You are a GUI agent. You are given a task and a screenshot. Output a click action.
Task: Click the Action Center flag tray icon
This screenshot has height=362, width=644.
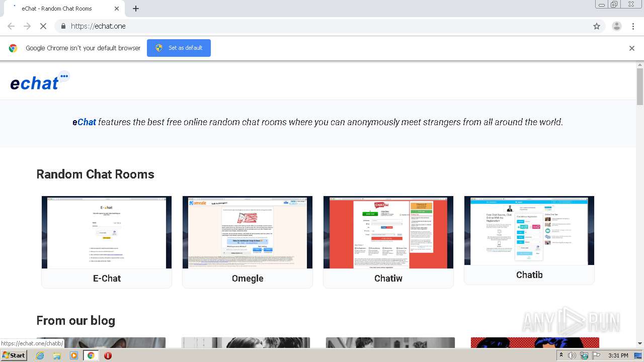(x=596, y=355)
